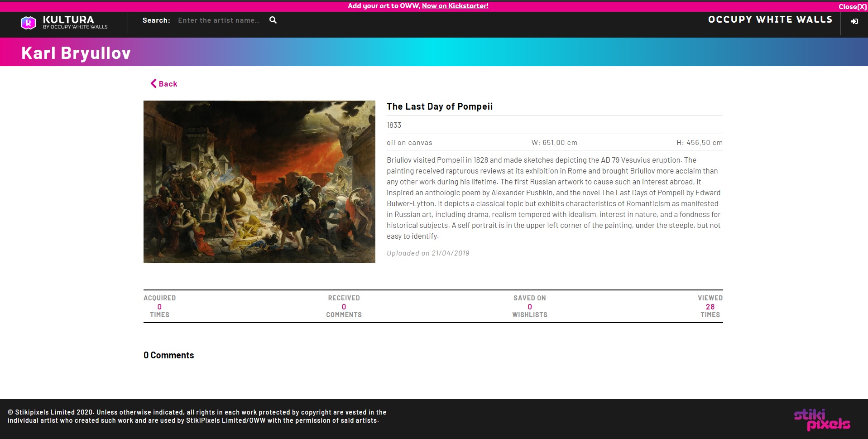Click the Viewed times counter
The image size is (868, 439).
click(710, 307)
